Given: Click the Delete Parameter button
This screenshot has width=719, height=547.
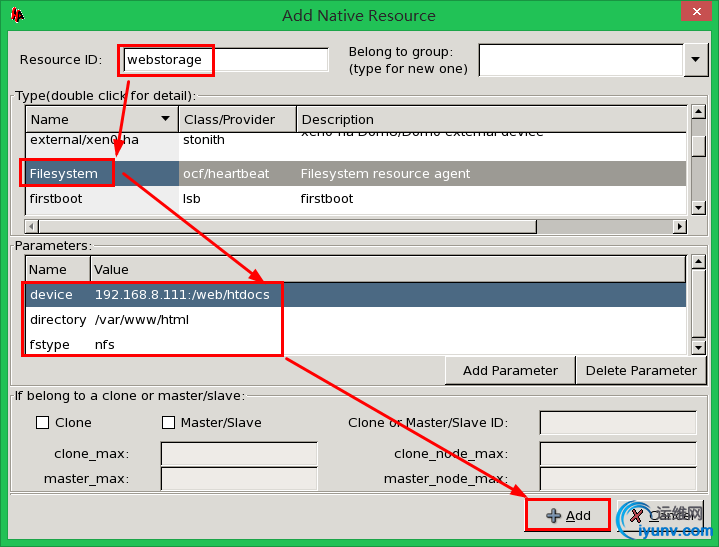Looking at the screenshot, I should pyautogui.click(x=641, y=370).
